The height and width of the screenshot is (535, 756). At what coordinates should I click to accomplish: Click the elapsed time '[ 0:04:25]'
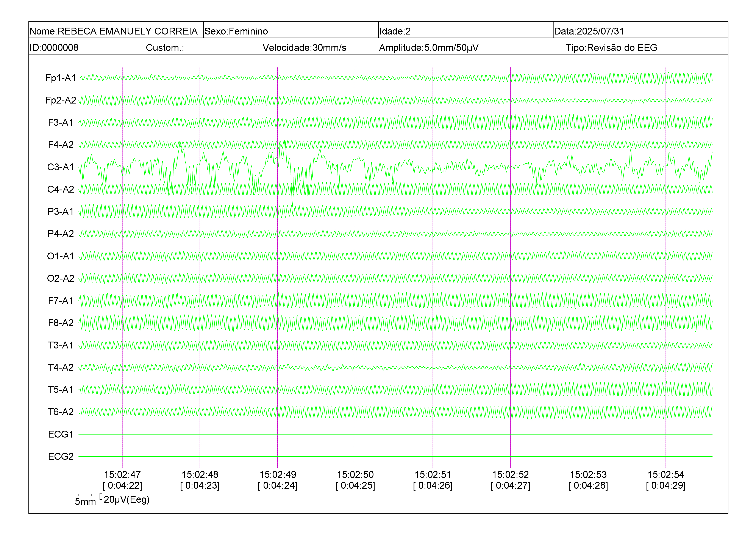coord(355,486)
